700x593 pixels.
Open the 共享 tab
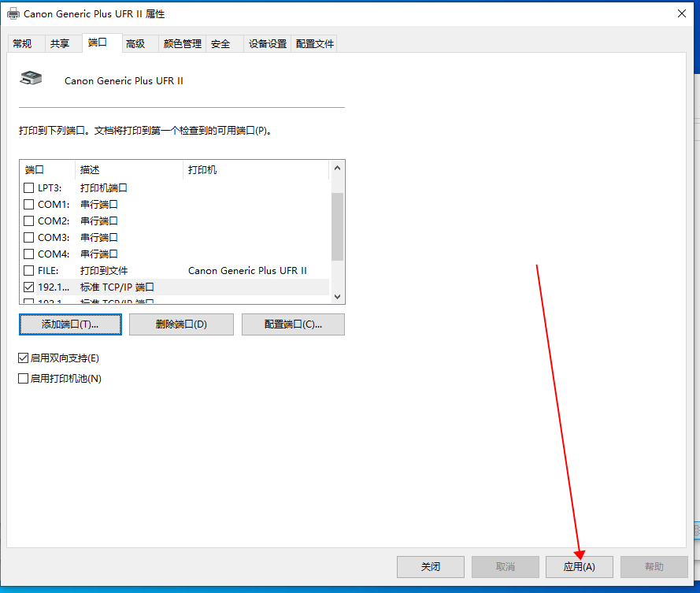60,44
